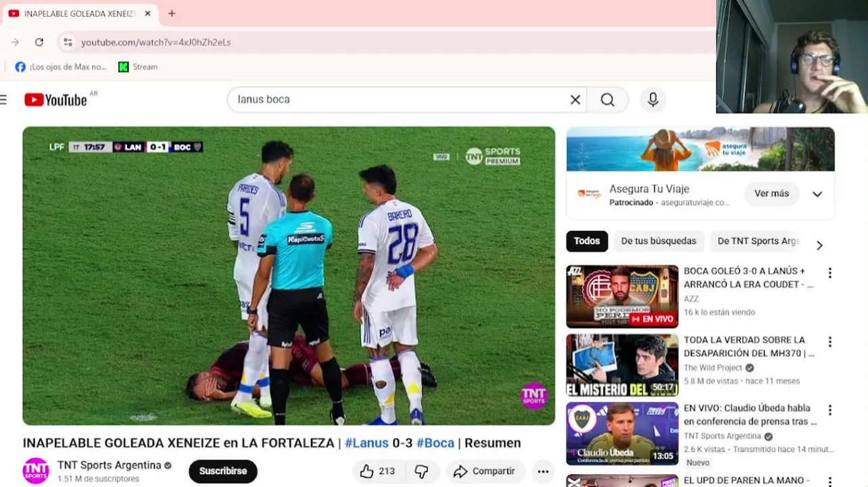Click the magnifier search button
This screenshot has height=487, width=868.
(x=608, y=99)
